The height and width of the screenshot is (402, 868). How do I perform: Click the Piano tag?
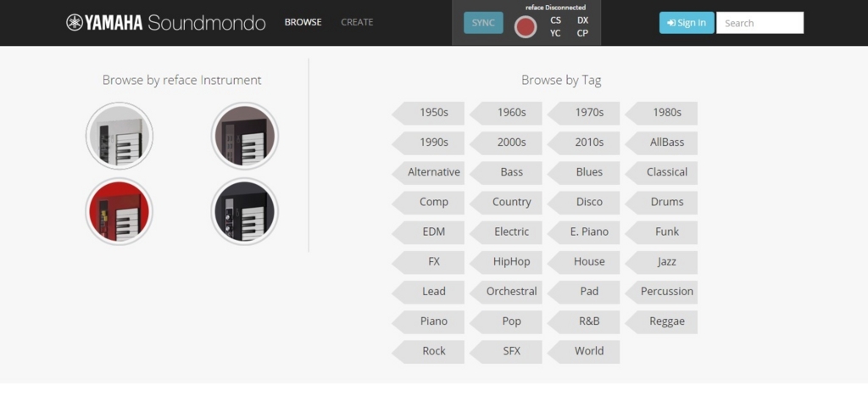[428, 322]
